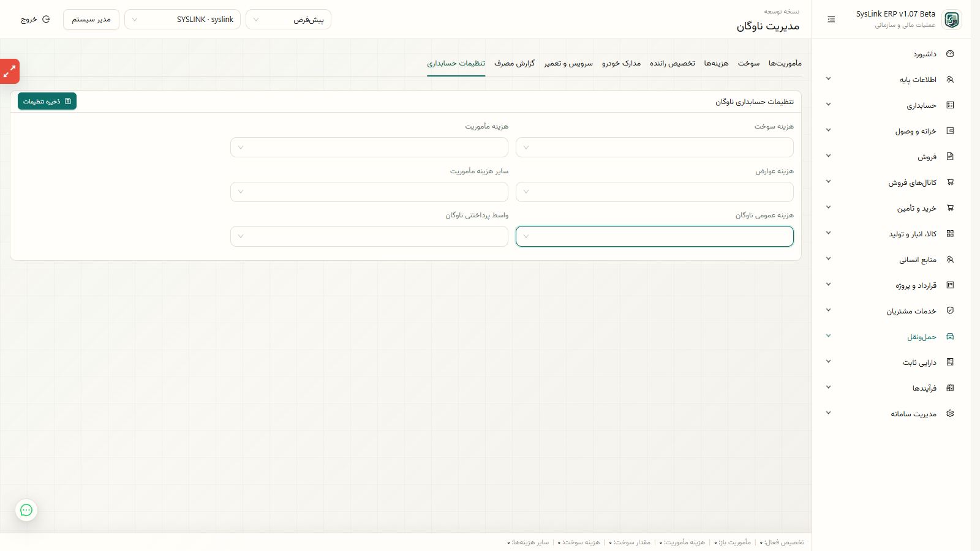Open the داشبورد sidebar link
980x551 pixels.
[925, 54]
